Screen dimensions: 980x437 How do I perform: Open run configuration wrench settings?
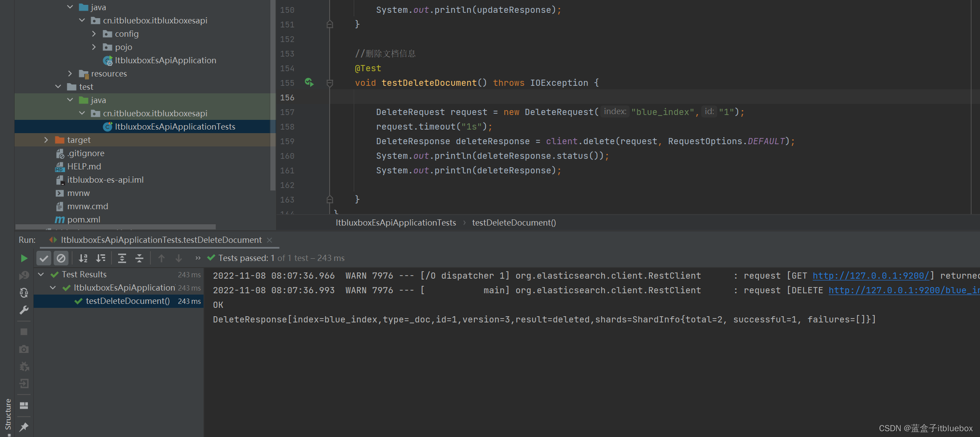coord(24,310)
